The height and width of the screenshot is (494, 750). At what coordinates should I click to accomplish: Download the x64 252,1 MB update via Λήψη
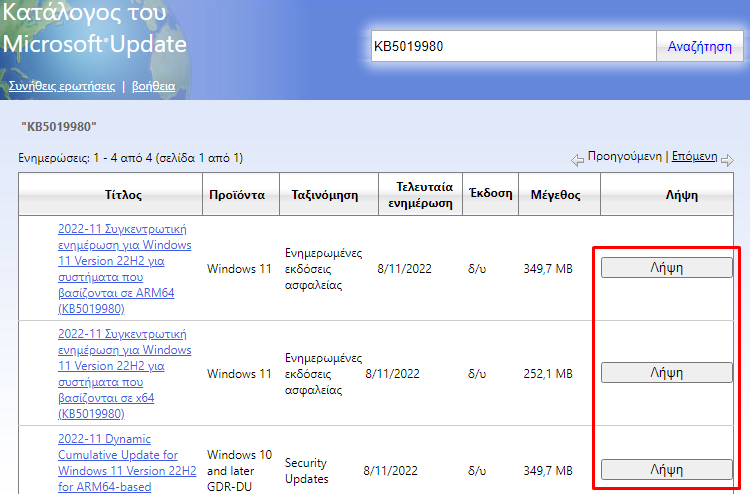click(x=666, y=373)
